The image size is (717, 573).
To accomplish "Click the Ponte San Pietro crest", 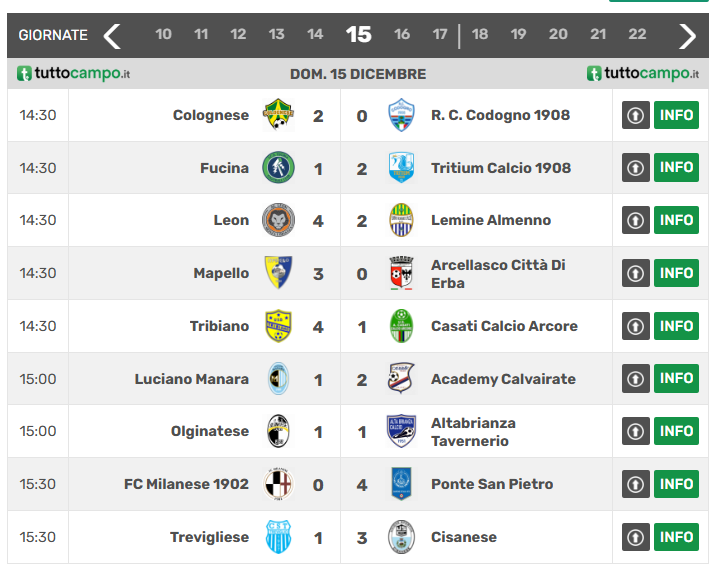I will tap(401, 484).
